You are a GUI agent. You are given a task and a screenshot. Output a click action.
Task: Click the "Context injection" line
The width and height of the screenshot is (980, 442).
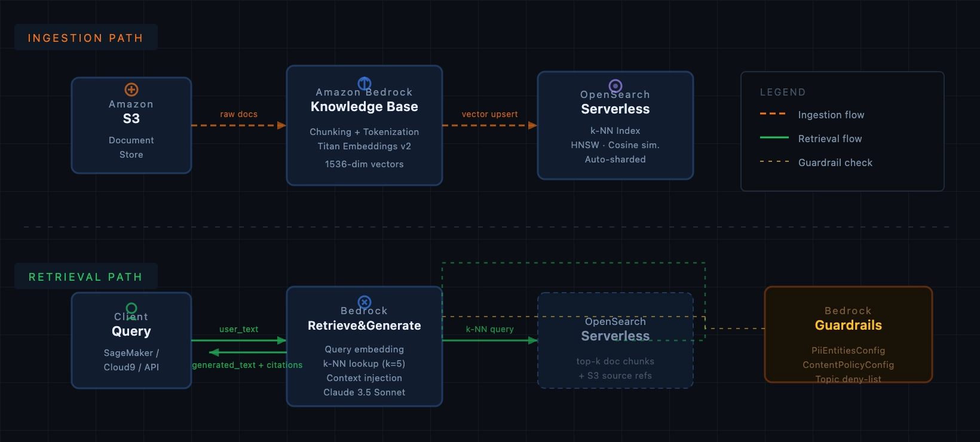click(x=365, y=378)
